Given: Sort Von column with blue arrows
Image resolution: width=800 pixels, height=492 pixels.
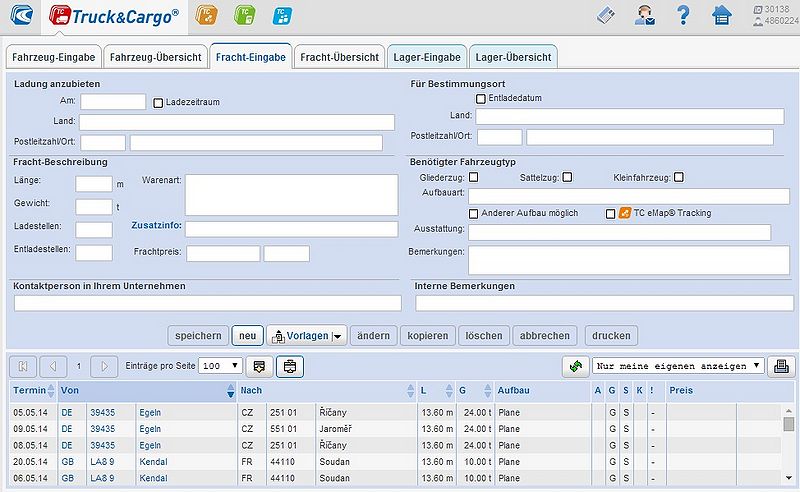Looking at the screenshot, I should (x=231, y=391).
